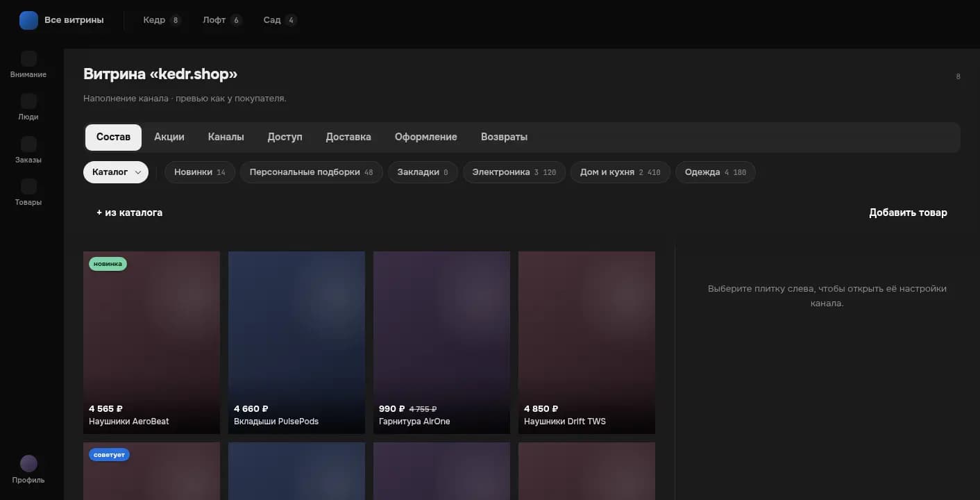
Task: Select the Товары sidebar item
Action: (28, 192)
